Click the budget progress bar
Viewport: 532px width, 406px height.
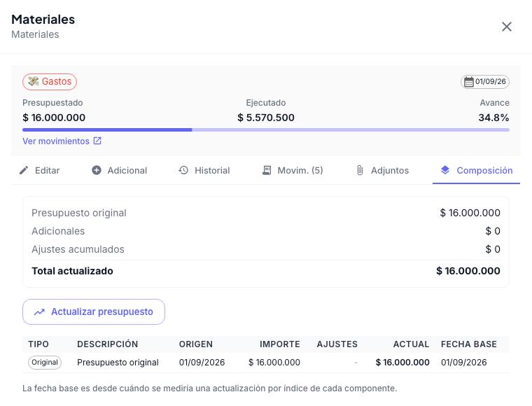click(x=266, y=129)
